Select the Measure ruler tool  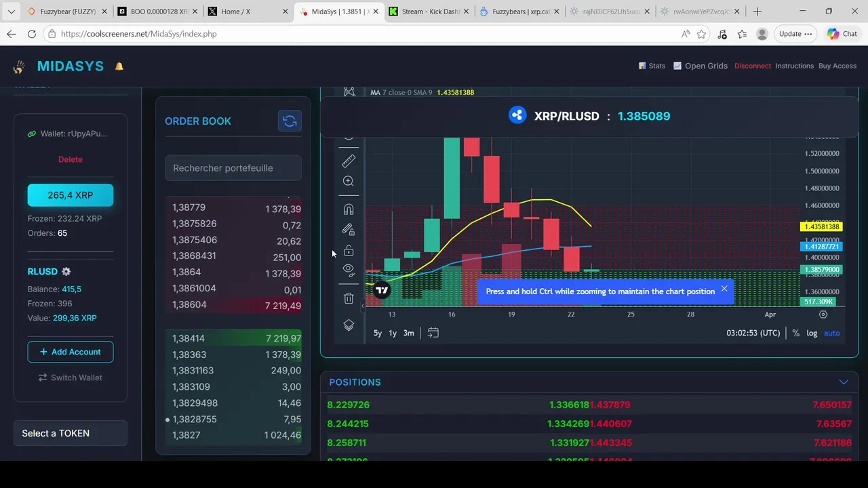(349, 161)
